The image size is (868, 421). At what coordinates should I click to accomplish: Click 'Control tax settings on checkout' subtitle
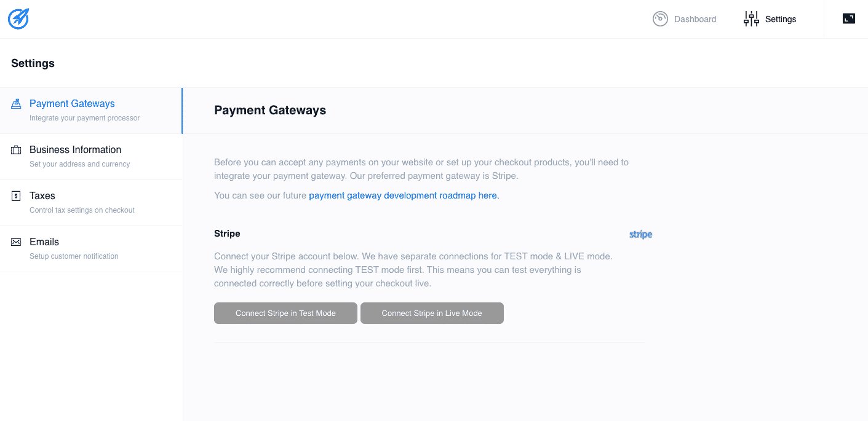[82, 210]
